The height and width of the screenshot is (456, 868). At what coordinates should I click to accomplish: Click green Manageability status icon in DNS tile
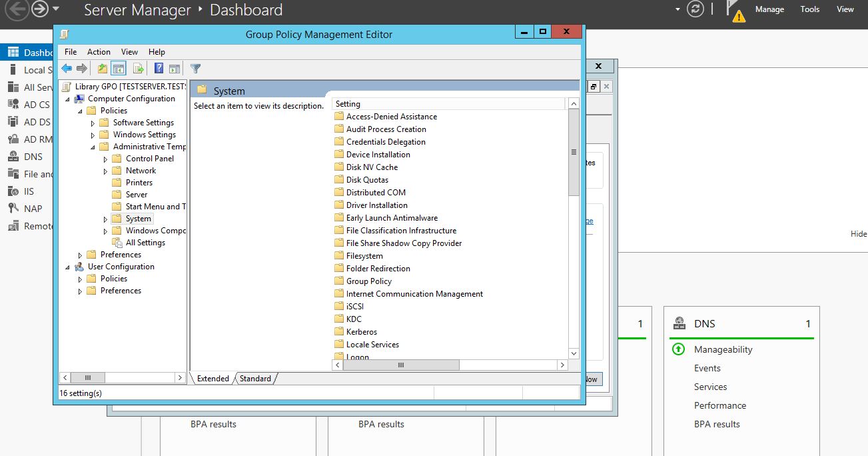click(x=678, y=349)
